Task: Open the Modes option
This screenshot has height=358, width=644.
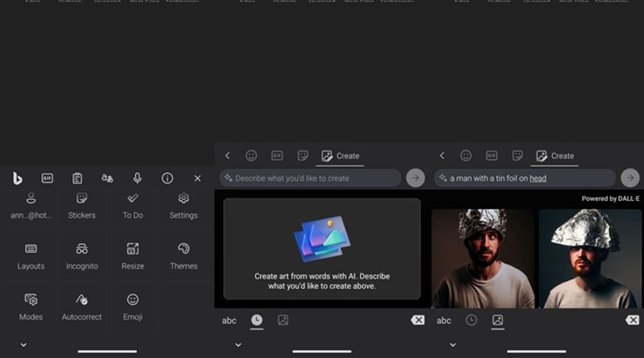Action: click(31, 306)
